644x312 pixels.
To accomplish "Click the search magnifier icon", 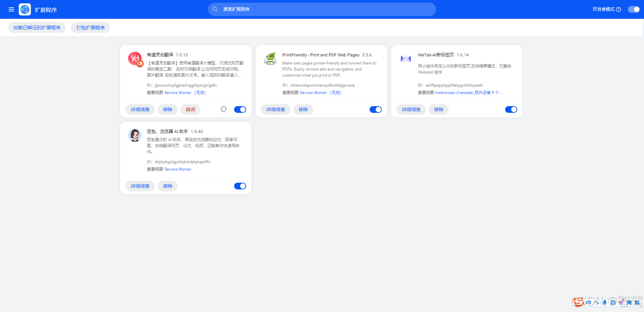I will (215, 9).
